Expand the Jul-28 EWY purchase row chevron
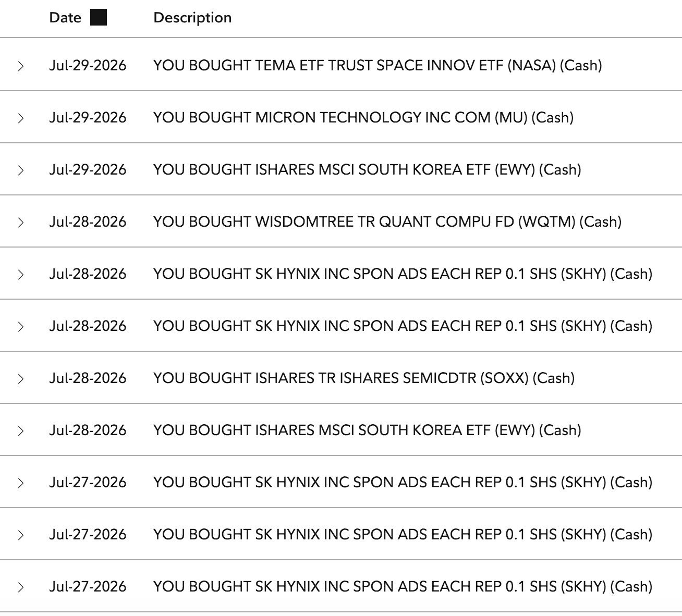 pos(21,430)
